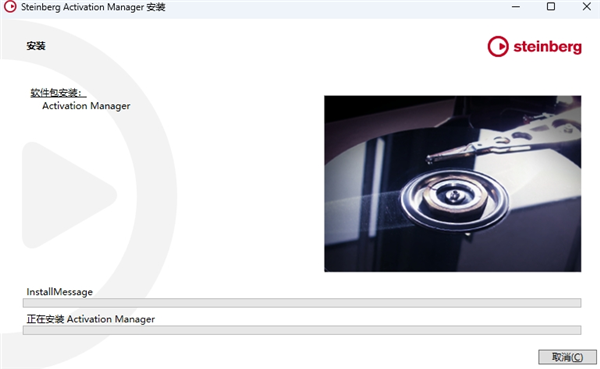Image resolution: width=600 pixels, height=369 pixels.
Task: Click the InstallMessage label text
Action: [59, 292]
